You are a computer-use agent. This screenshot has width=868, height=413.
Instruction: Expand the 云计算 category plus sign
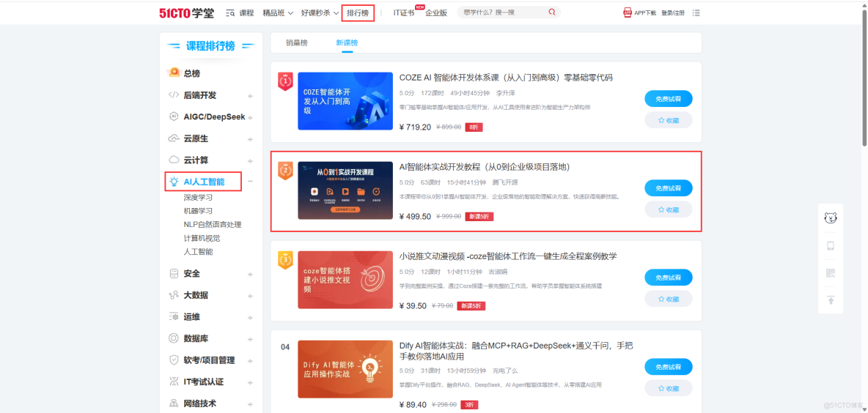tap(250, 161)
